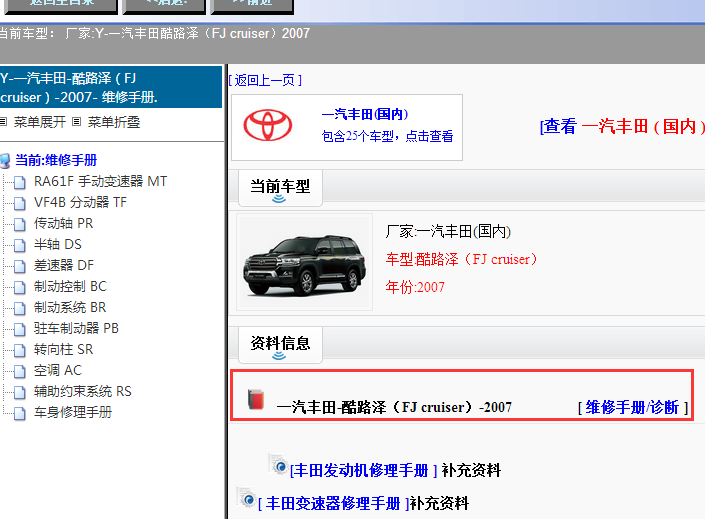The width and height of the screenshot is (705, 519).
Task: Open 制动控制 BC chapter
Action: [71, 286]
